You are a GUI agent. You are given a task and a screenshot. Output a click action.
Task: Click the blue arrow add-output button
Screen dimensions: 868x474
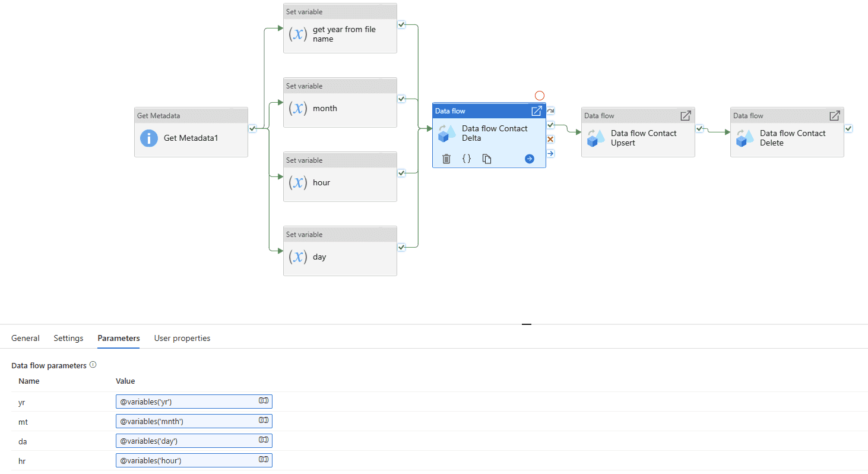[x=530, y=159]
